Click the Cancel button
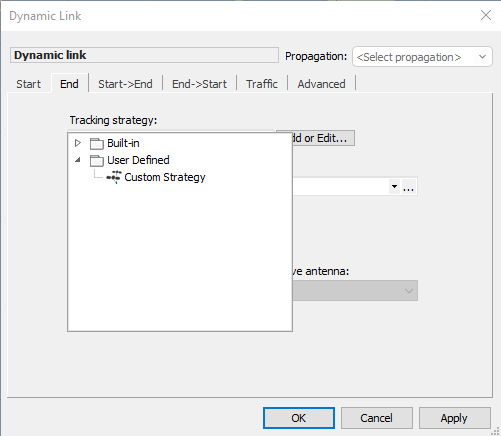Screen dimensions: 501x436 coord(377,418)
